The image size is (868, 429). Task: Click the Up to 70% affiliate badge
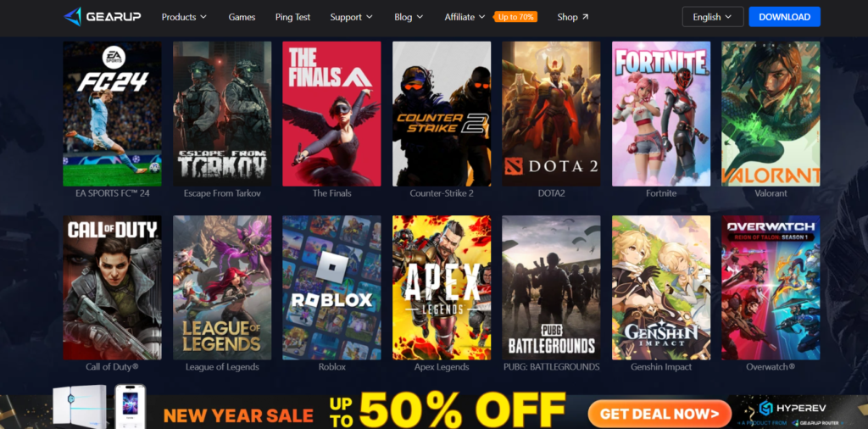click(515, 17)
